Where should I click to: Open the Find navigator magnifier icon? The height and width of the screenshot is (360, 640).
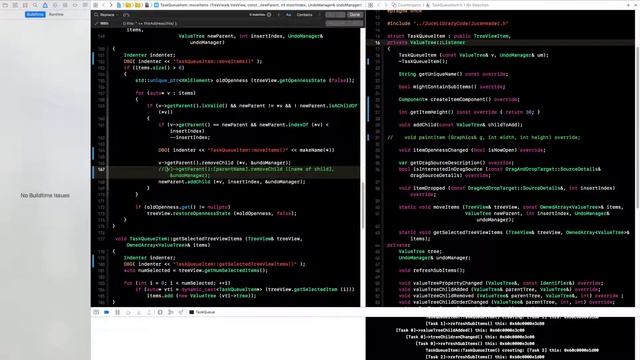[35, 5]
